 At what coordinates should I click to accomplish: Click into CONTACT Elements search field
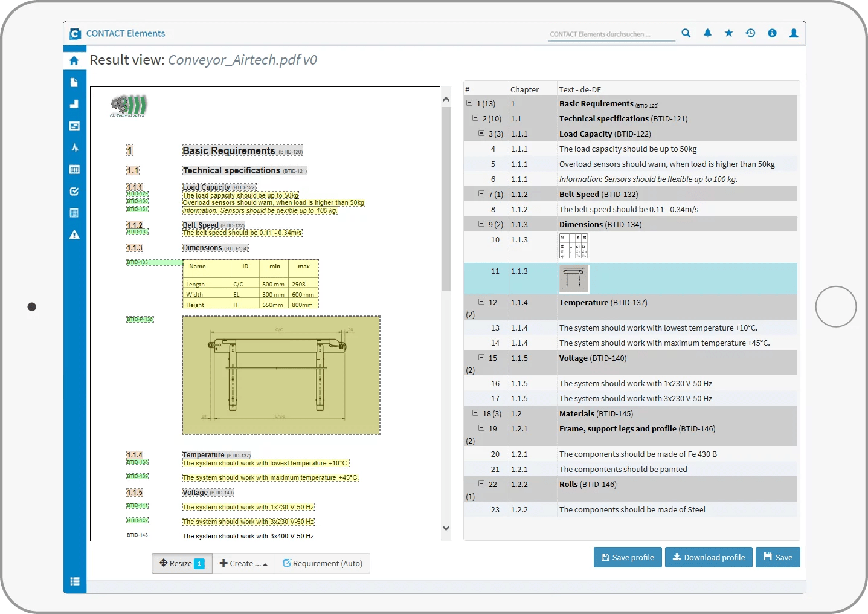pos(612,34)
